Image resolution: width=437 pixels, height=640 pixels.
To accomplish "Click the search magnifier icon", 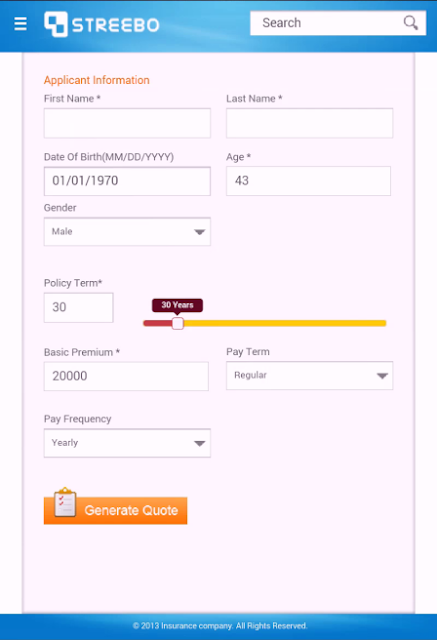I will (x=410, y=23).
